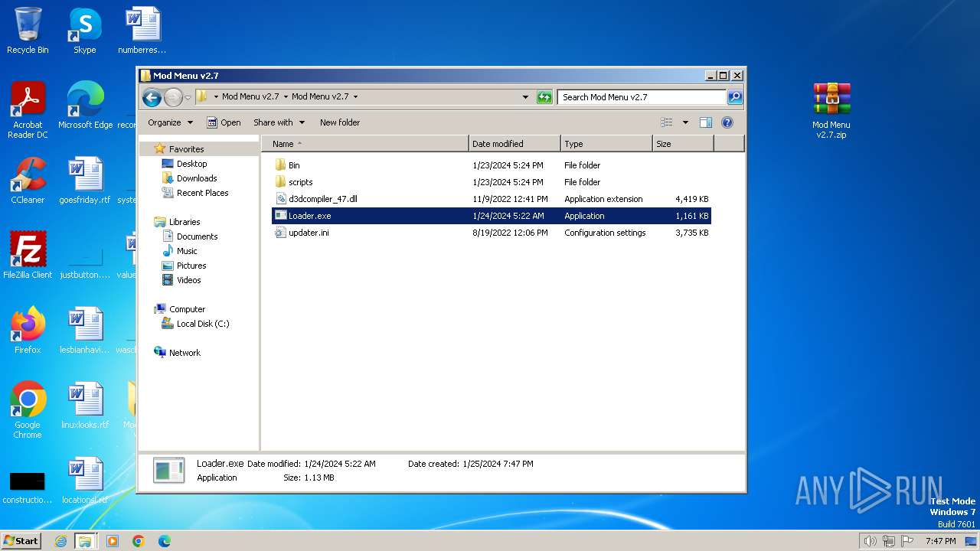Open the recent pages dropdown arrow

point(188,98)
